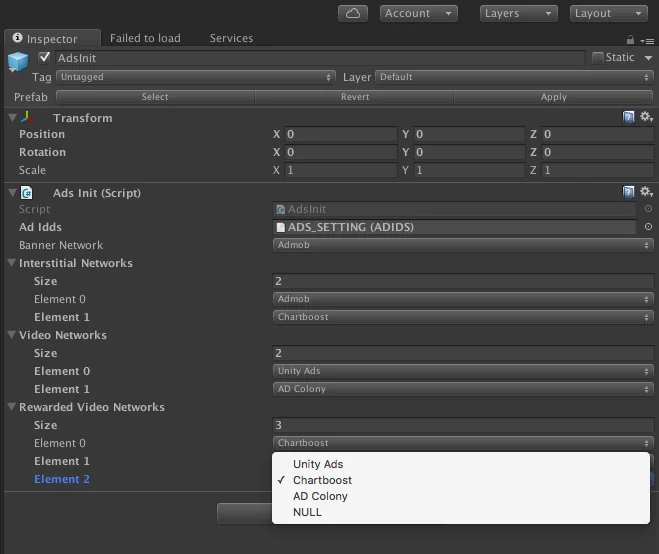Open Video Networks Element 1 AD Colony dropdown
The height and width of the screenshot is (554, 659).
click(x=463, y=389)
